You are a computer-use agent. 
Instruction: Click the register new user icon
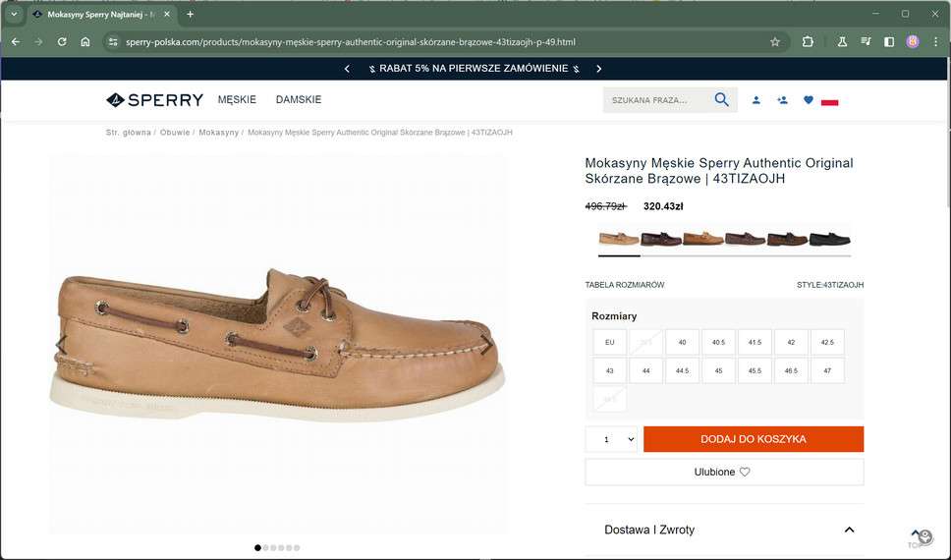click(782, 100)
